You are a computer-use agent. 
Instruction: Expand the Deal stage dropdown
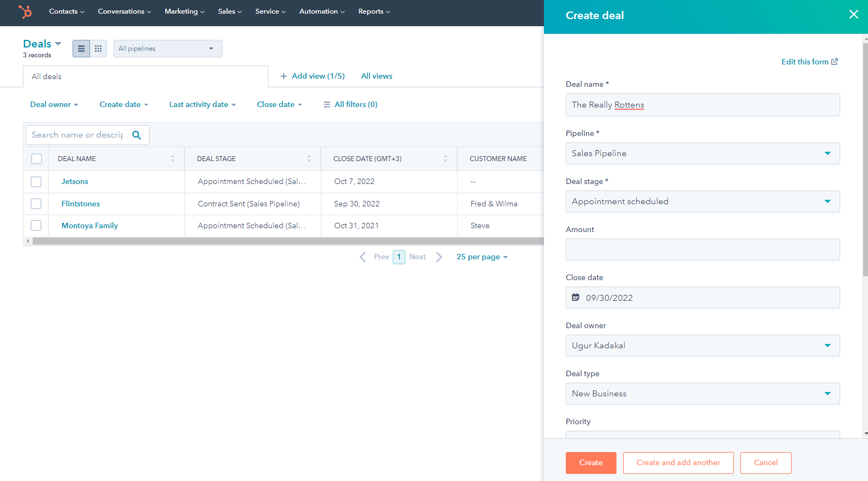coord(702,201)
